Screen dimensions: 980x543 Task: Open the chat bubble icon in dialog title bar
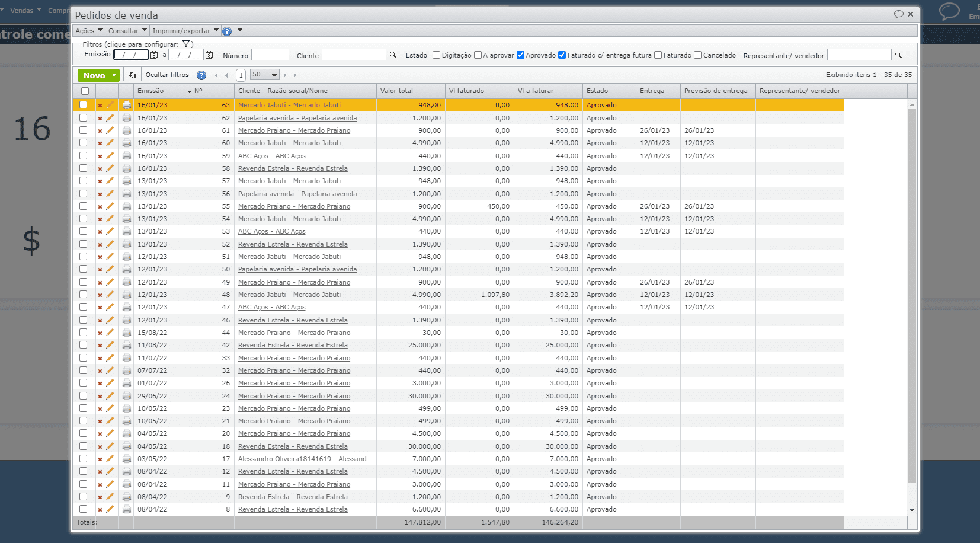coord(898,14)
